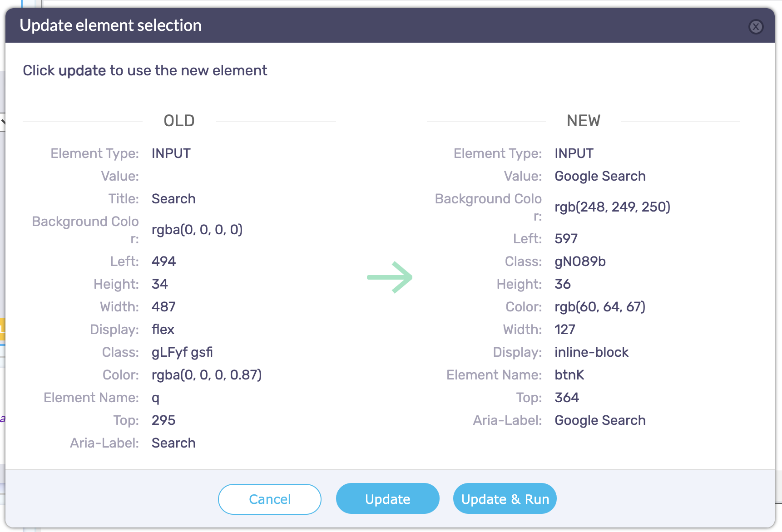Click the Cancel button
The width and height of the screenshot is (782, 532).
(270, 499)
